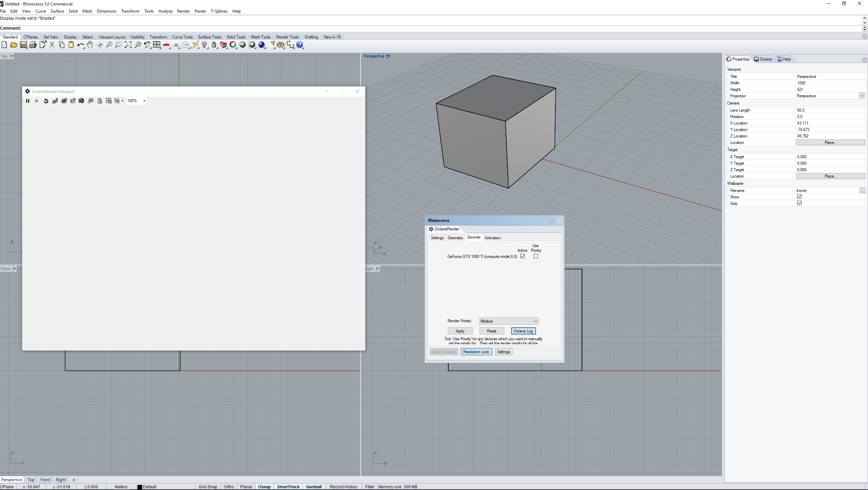The width and height of the screenshot is (868, 490).
Task: Open the Projection dropdown in Properties
Action: click(x=862, y=96)
